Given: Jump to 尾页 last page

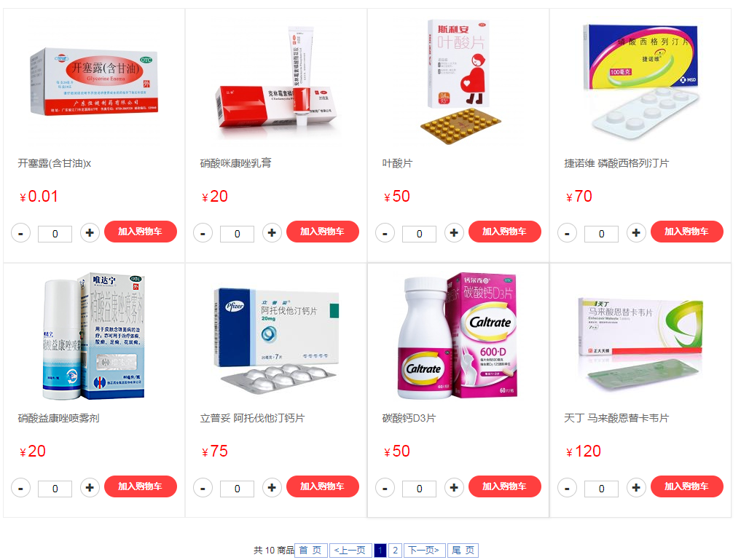Looking at the screenshot, I should pos(463,551).
